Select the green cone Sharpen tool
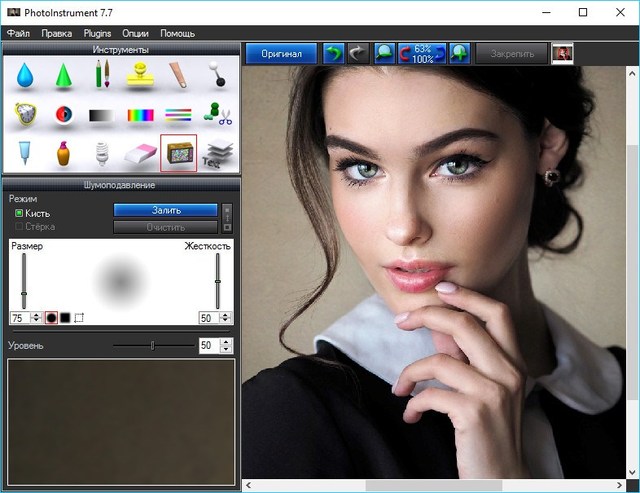The height and width of the screenshot is (493, 640). click(x=62, y=75)
